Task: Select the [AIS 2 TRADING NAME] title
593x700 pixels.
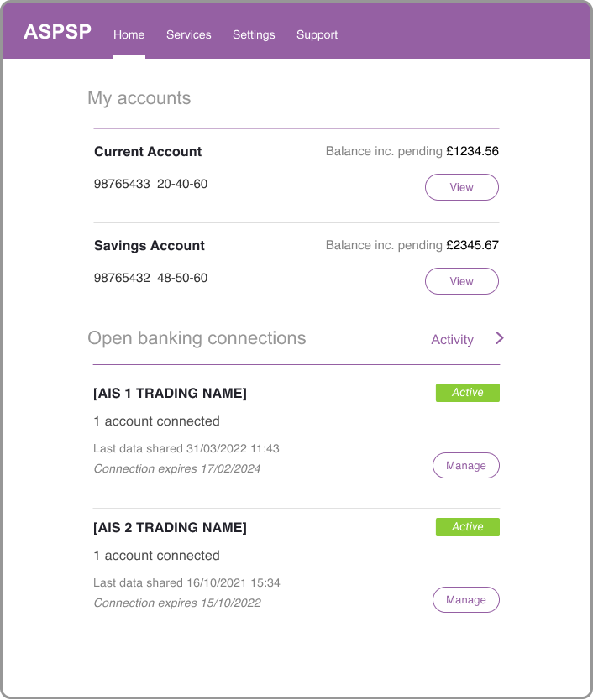Action: coord(170,528)
